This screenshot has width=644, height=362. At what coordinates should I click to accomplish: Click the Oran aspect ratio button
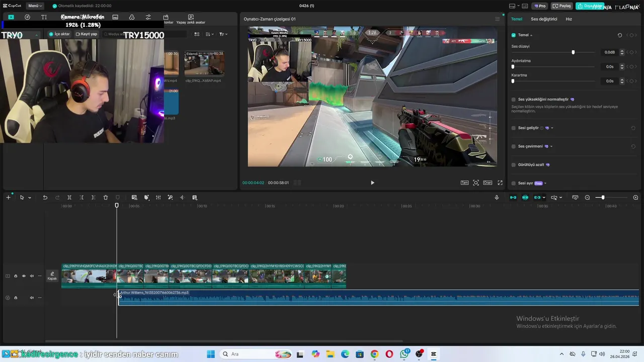point(488,183)
